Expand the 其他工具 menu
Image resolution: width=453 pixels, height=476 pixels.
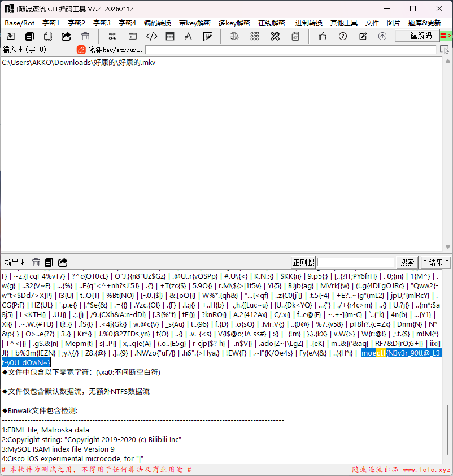tap(344, 23)
